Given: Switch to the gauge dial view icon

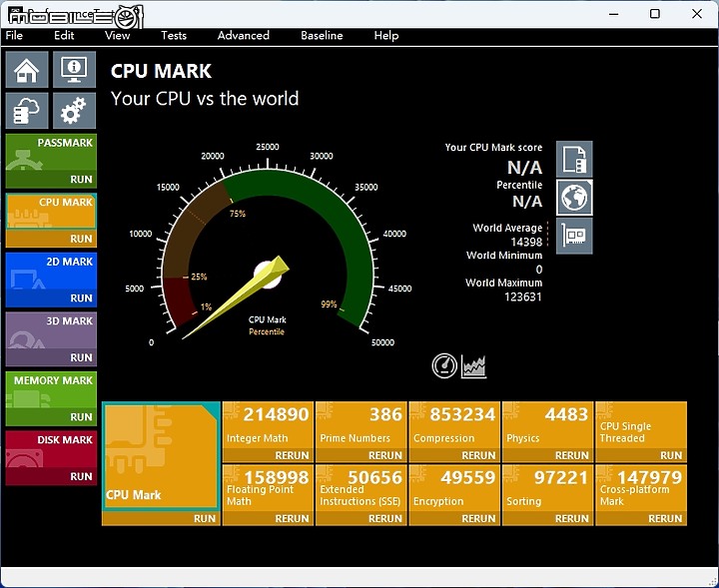Looking at the screenshot, I should (x=444, y=365).
